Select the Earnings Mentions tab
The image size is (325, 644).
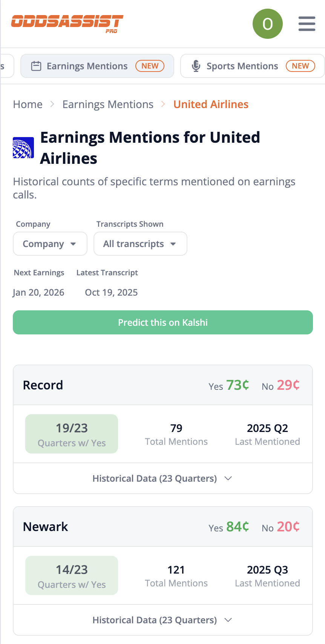point(87,66)
